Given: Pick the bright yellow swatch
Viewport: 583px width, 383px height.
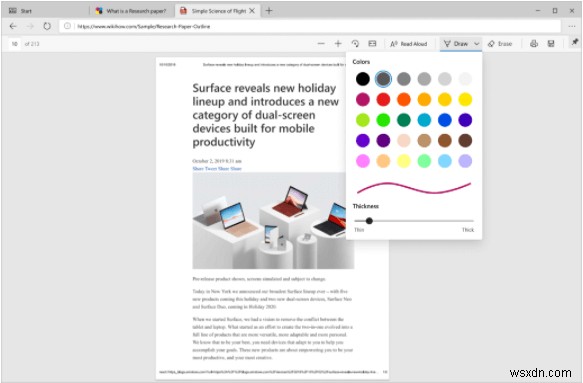Looking at the screenshot, I should 465,99.
